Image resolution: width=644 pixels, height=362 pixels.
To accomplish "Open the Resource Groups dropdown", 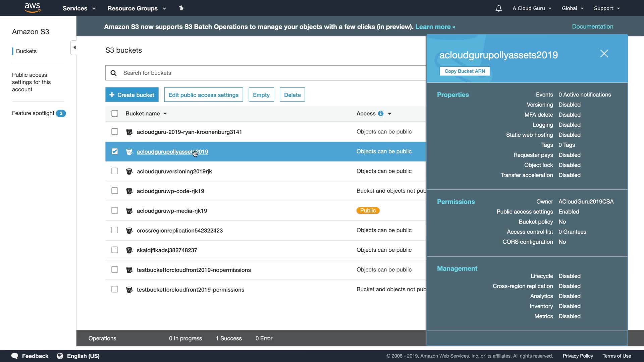I will click(137, 8).
